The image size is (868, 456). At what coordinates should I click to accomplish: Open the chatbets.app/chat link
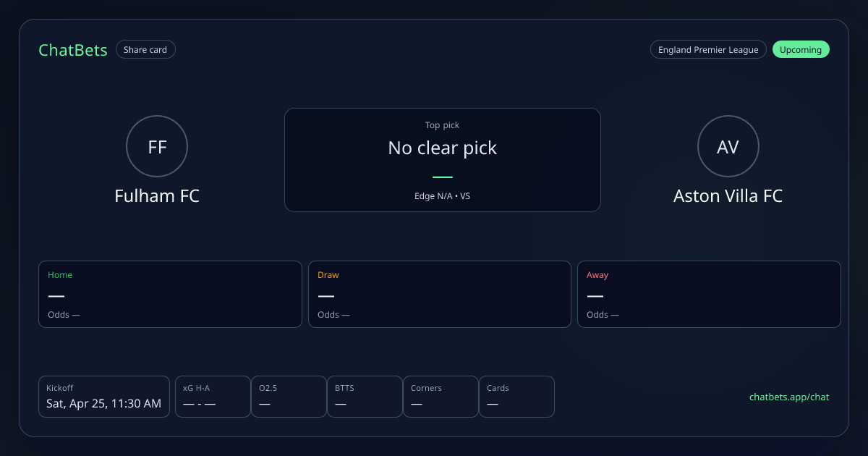coord(789,397)
